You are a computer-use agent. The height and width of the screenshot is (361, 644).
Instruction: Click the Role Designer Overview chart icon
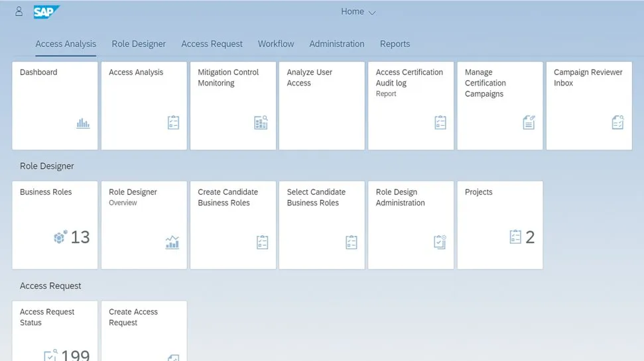coord(172,242)
